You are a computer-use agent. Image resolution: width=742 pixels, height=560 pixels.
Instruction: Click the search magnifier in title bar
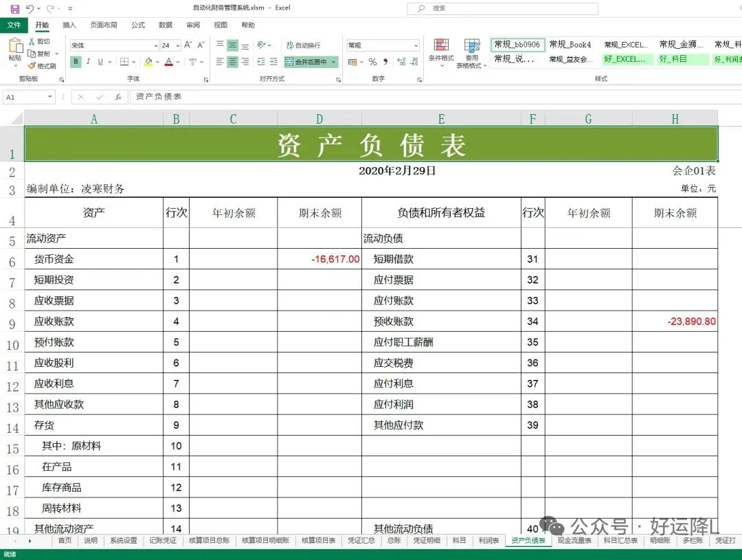tap(421, 8)
